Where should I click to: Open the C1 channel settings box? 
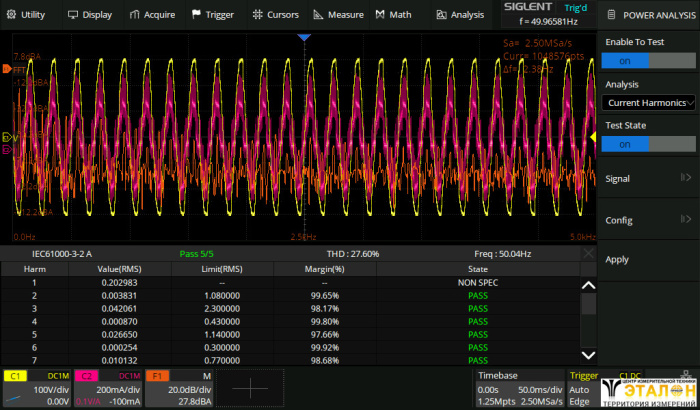35,388
